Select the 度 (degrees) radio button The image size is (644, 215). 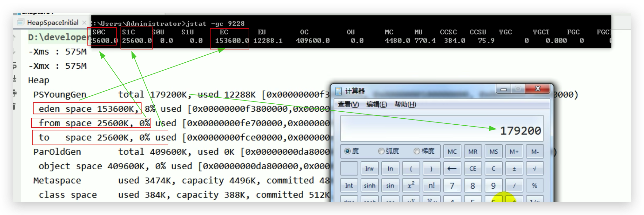[347, 151]
